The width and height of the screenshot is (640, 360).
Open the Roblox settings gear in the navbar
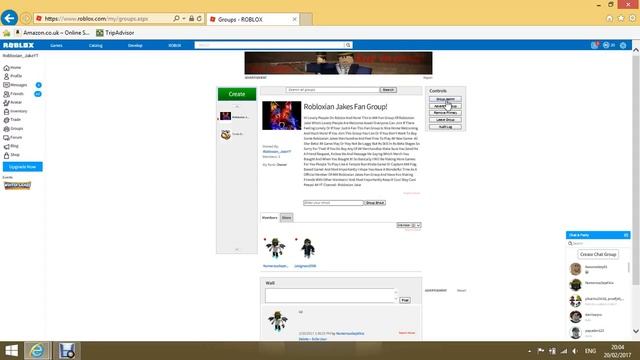pyautogui.click(x=623, y=45)
